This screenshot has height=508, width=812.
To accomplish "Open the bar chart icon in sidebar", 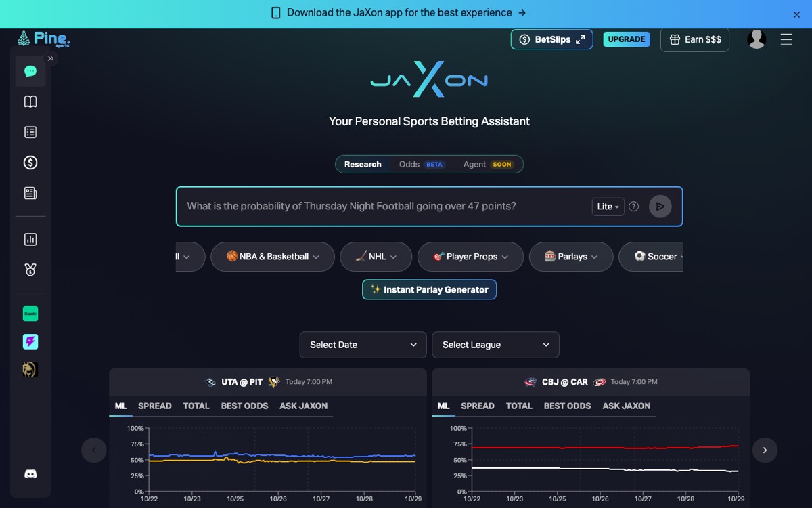I will (x=30, y=239).
